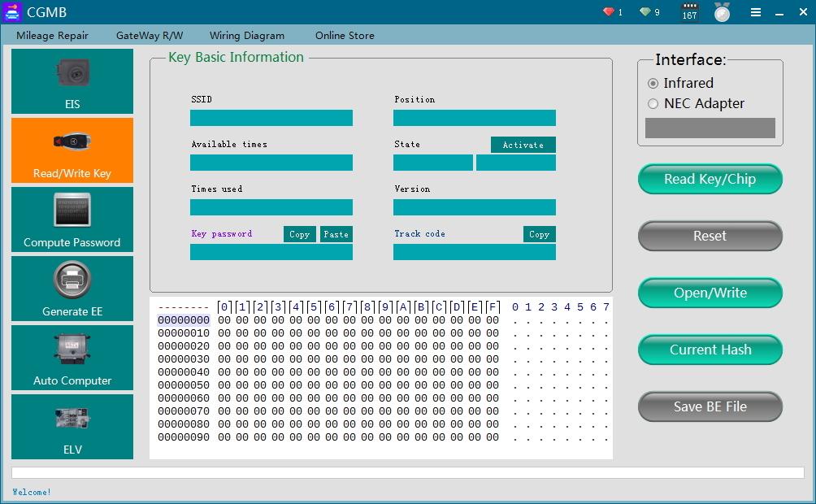Select the Auto Computer module
The height and width of the screenshot is (504, 816).
(72, 358)
